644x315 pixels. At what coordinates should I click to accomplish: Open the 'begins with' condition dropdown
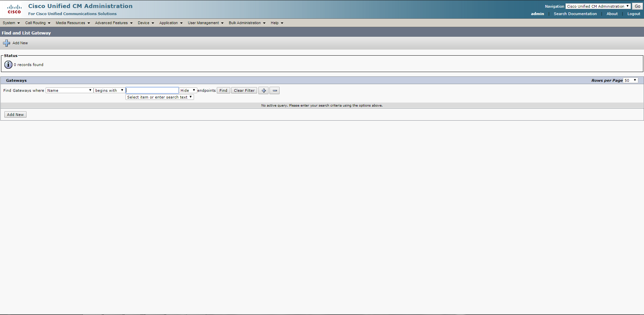[109, 90]
